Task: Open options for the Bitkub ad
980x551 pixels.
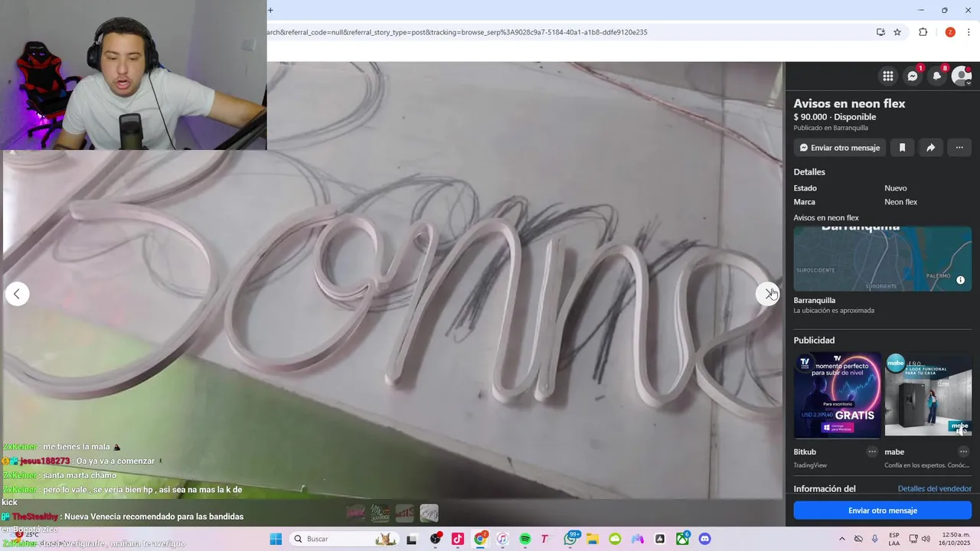Action: tap(872, 452)
